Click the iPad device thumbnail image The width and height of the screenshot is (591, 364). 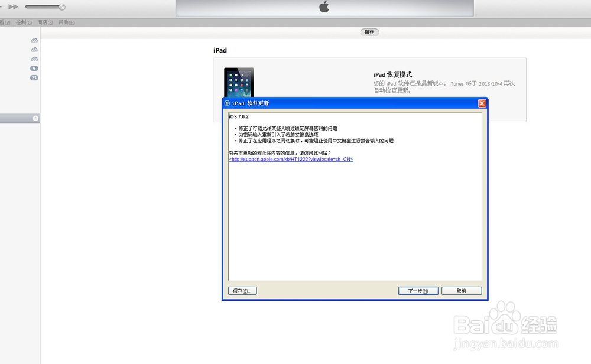[x=239, y=83]
